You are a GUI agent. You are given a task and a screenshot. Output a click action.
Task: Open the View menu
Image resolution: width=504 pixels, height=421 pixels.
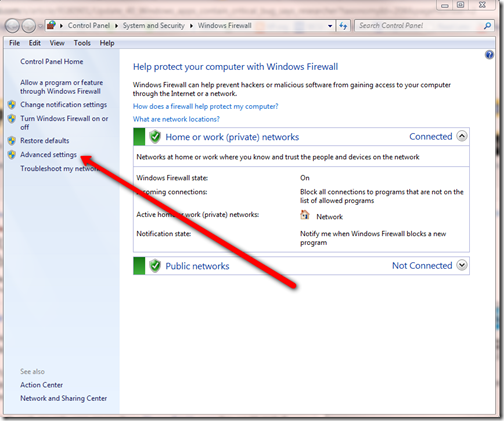pos(57,43)
